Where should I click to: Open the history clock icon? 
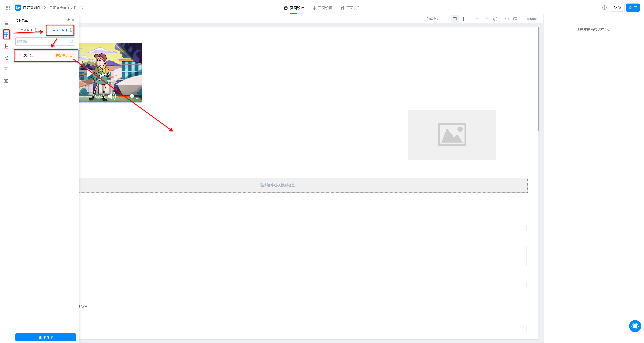click(x=495, y=19)
